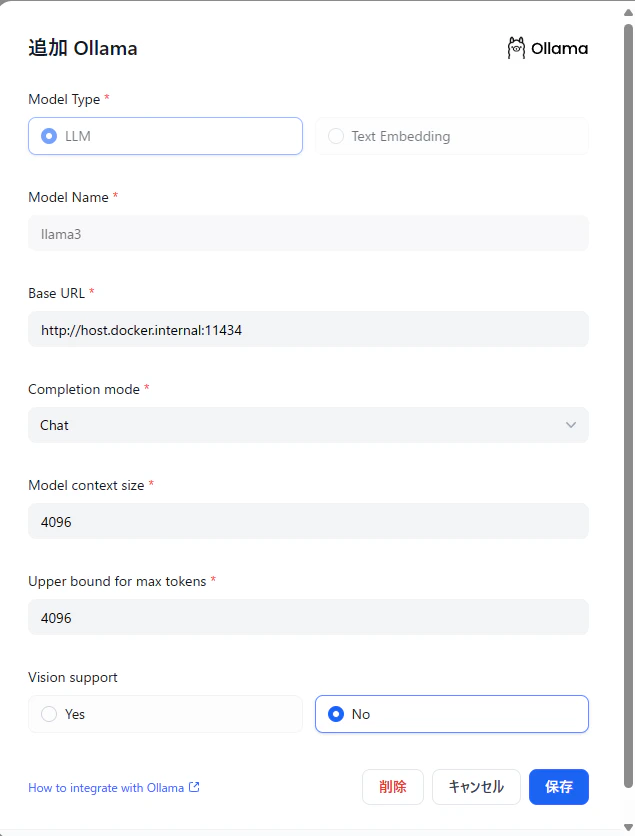Click the Ollama llama logo icon

click(516, 48)
